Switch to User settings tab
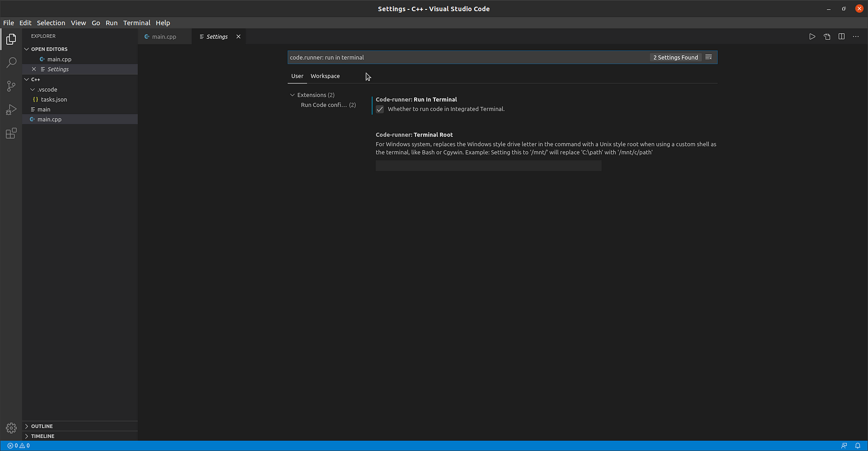This screenshot has height=451, width=868. (x=297, y=76)
